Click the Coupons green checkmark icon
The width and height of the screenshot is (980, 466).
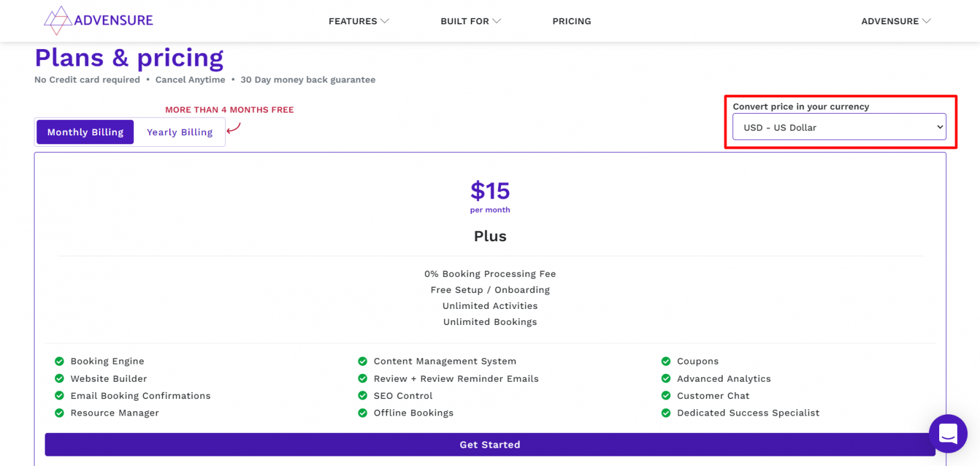[666, 361]
